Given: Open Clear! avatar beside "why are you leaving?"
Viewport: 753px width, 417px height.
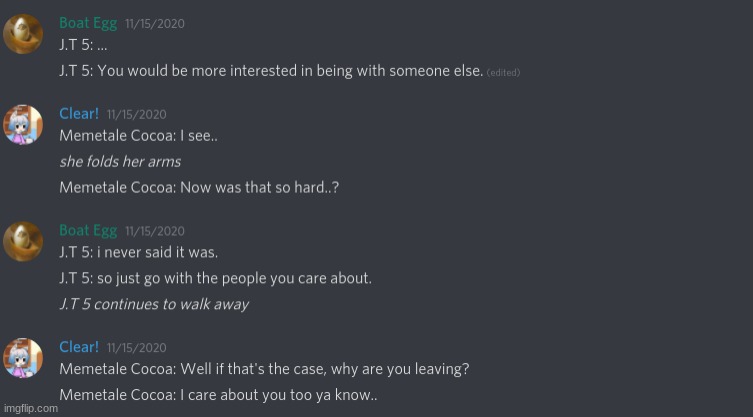Looking at the screenshot, I should 23,357.
